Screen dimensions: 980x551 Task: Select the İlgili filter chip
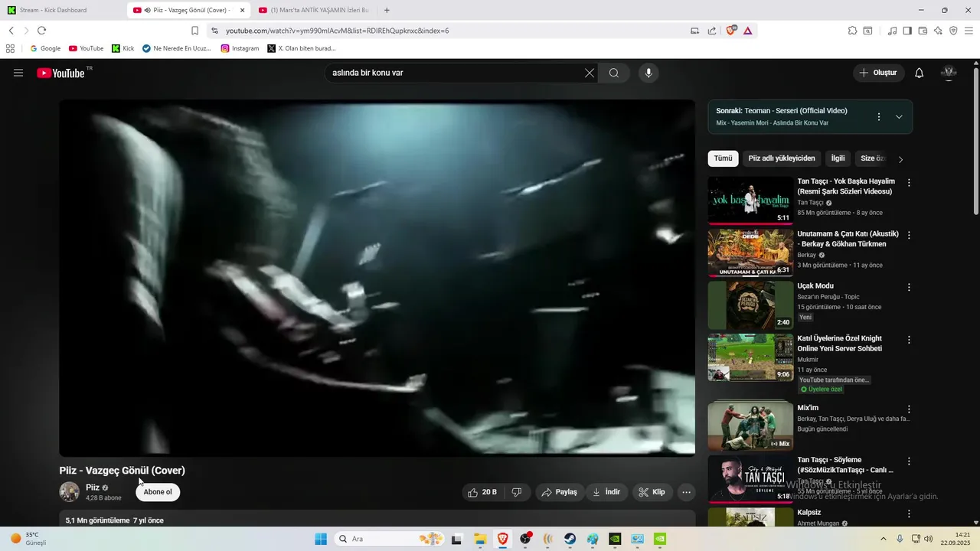(x=838, y=158)
